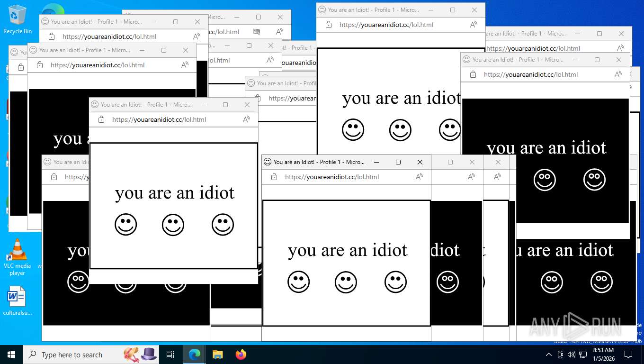Click Read aloud next to the camera-blocked icon
Viewport: 644px width, 364px height.
[279, 32]
